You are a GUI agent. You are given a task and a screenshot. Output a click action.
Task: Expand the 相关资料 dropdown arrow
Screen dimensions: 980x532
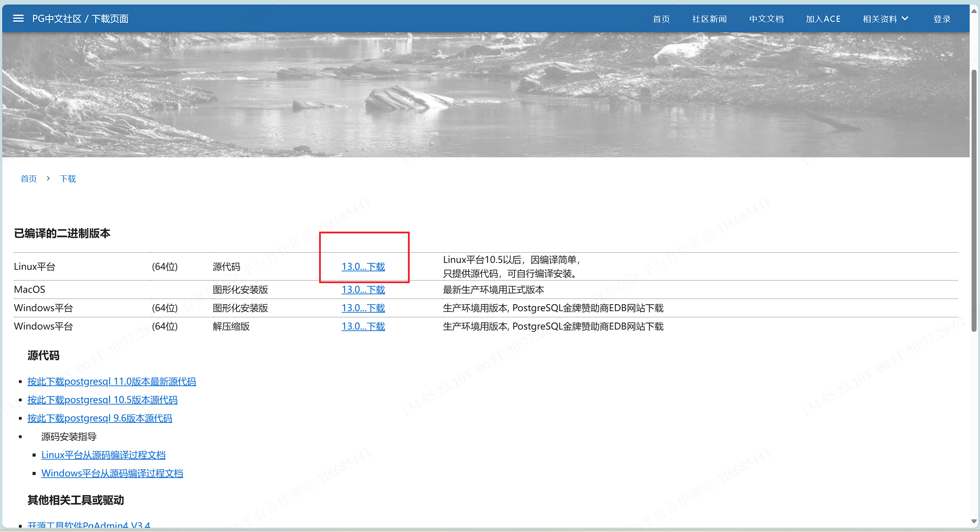pos(905,18)
